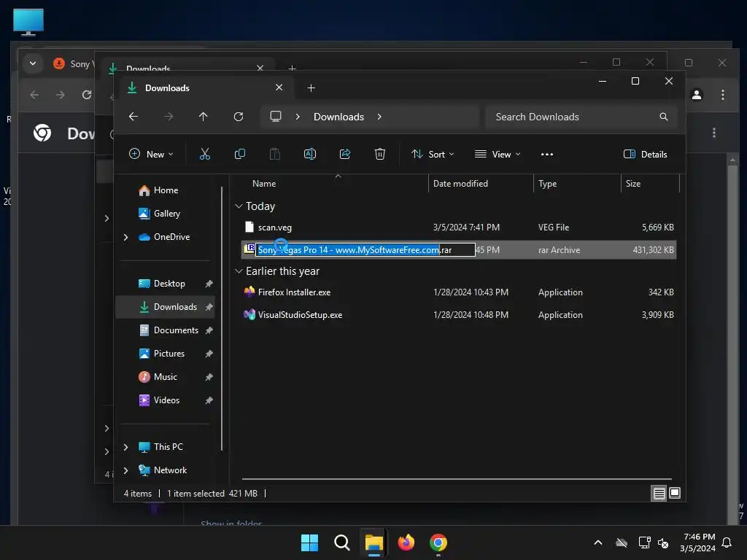This screenshot has width=747, height=560.
Task: Open Firefox from taskbar
Action: pyautogui.click(x=406, y=542)
